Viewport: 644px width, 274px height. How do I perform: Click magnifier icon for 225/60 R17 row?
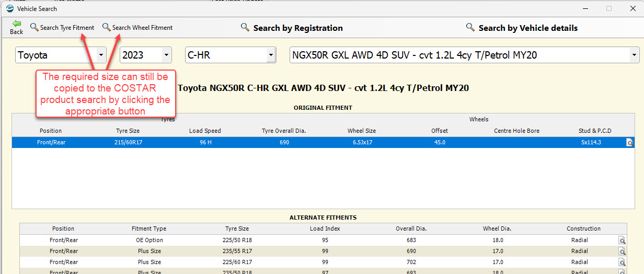click(622, 262)
